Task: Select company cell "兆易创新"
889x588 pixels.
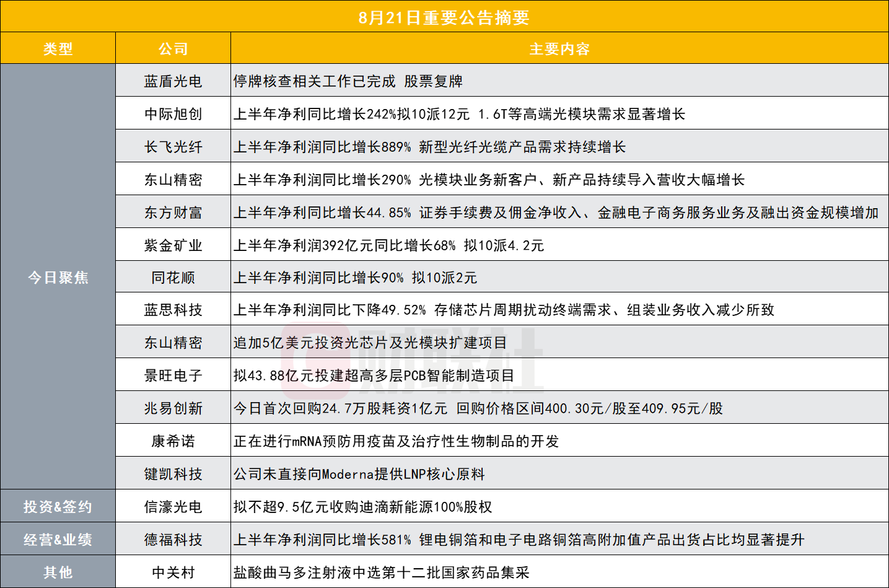Action: click(x=173, y=408)
